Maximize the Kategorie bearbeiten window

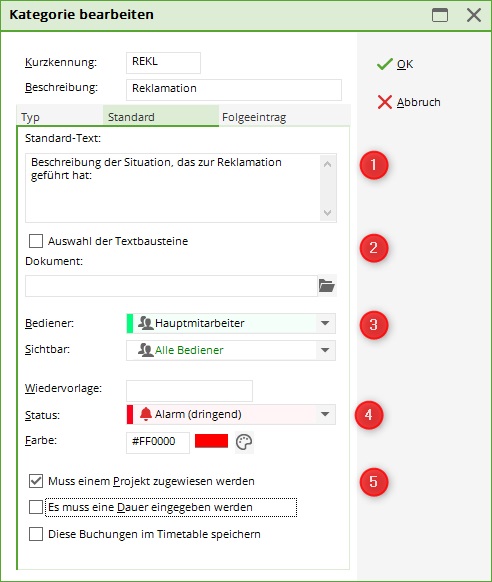tap(440, 15)
